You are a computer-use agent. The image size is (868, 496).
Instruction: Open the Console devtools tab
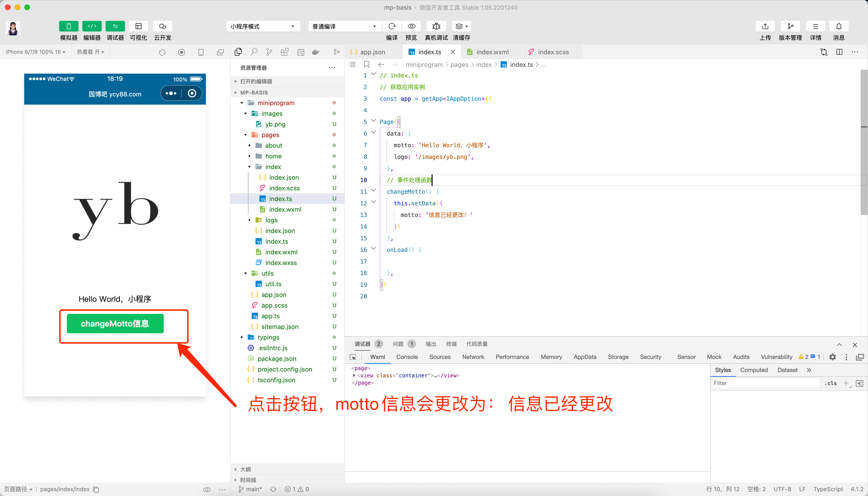point(407,357)
